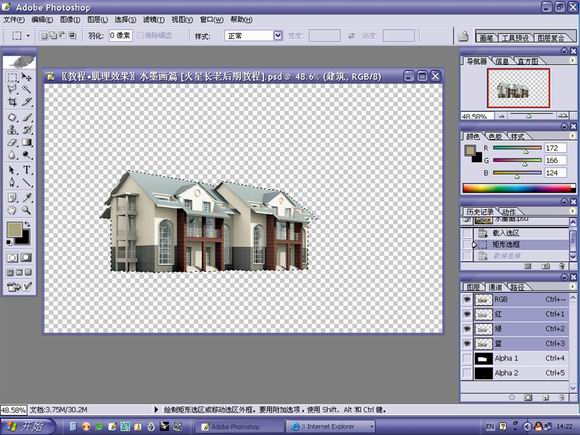Viewport: 580px width, 435px height.
Task: Show the Alpha 2 channel
Action: [467, 373]
